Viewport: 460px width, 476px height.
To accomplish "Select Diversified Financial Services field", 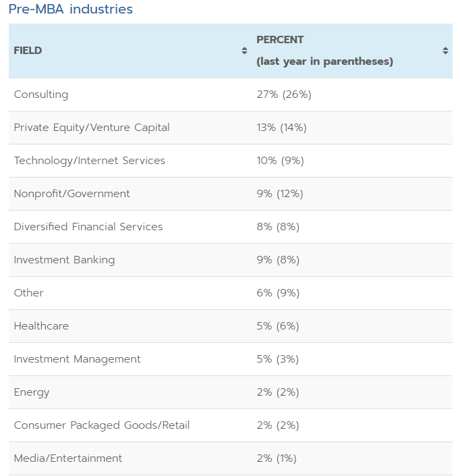I will pyautogui.click(x=88, y=227).
